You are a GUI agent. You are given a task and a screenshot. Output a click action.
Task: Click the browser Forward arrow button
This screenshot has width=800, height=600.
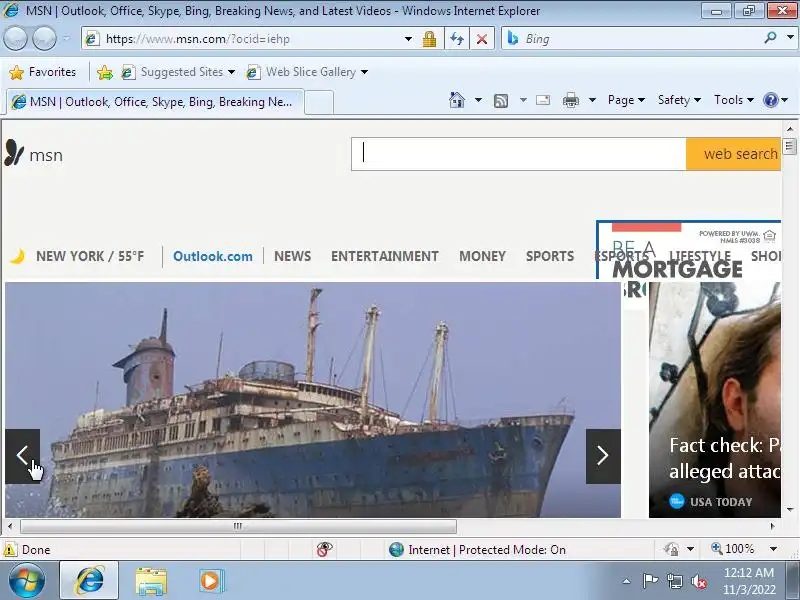point(44,38)
